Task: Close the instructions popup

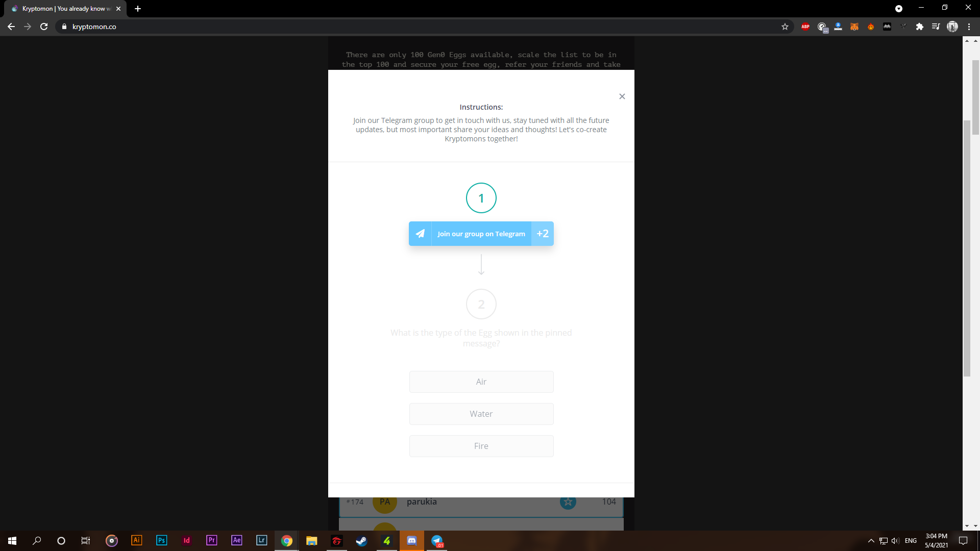Action: click(x=622, y=96)
